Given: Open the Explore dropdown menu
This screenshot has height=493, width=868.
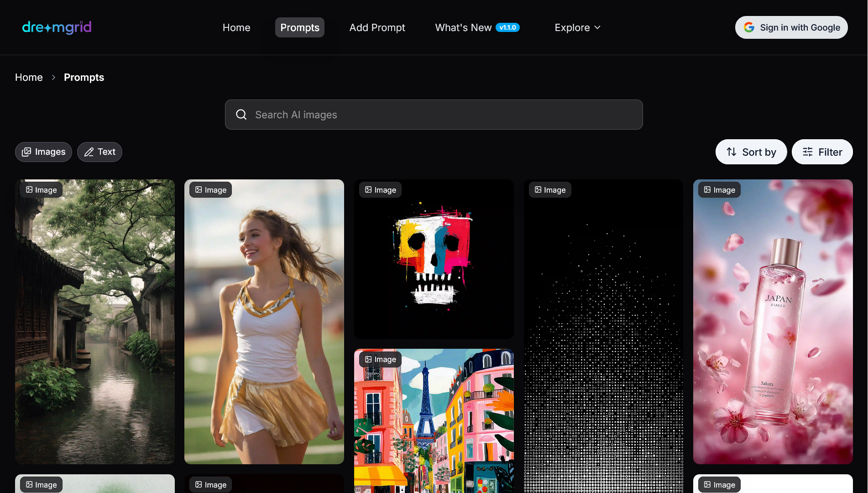Looking at the screenshot, I should pyautogui.click(x=577, y=27).
